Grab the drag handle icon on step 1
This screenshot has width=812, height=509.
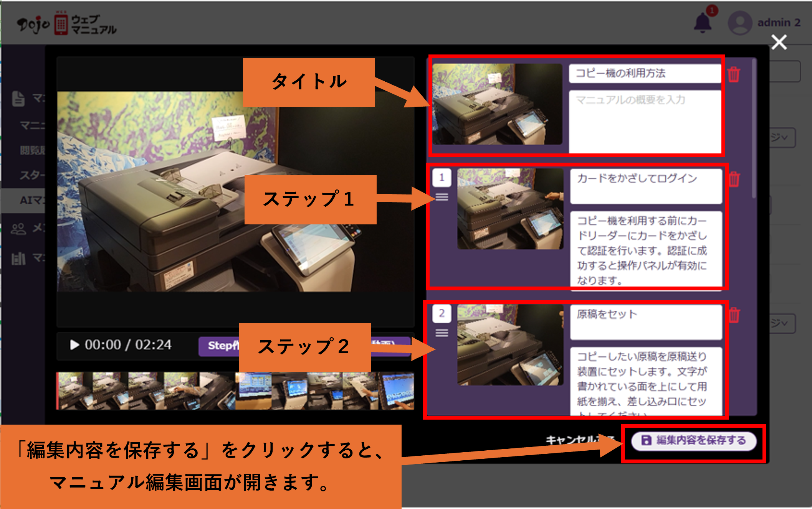[x=441, y=197]
